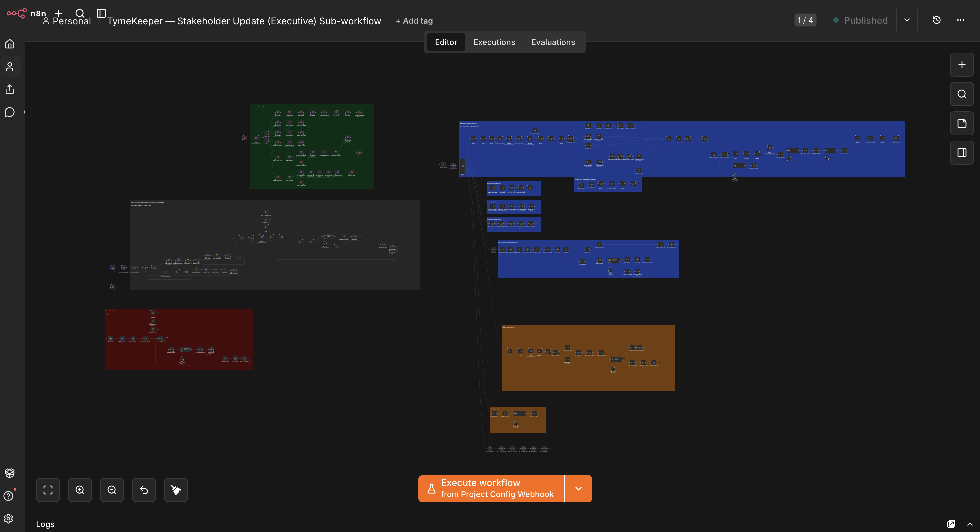This screenshot has height=532, width=980.
Task: Click the Logs panel label
Action: tap(45, 524)
